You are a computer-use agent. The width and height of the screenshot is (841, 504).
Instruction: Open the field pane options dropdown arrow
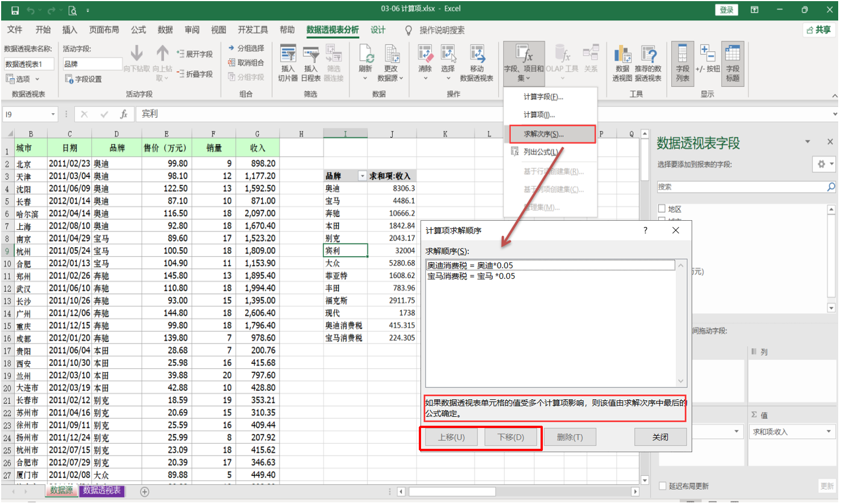807,142
